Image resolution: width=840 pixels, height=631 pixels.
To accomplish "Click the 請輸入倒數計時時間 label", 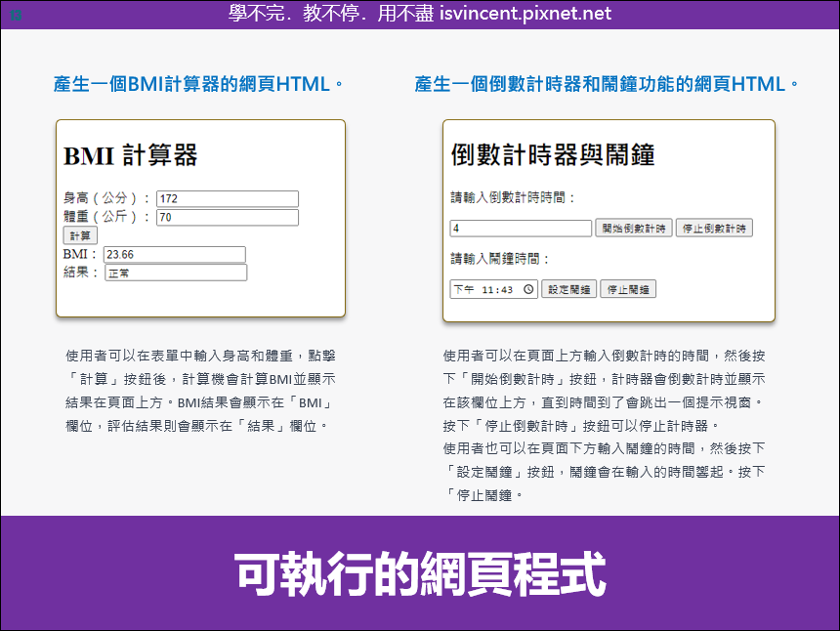I will tap(513, 197).
